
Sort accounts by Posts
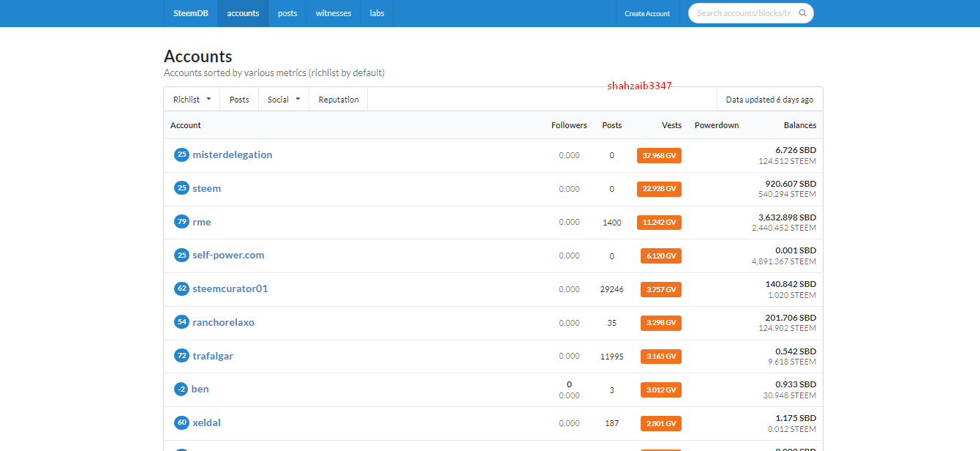coord(239,100)
